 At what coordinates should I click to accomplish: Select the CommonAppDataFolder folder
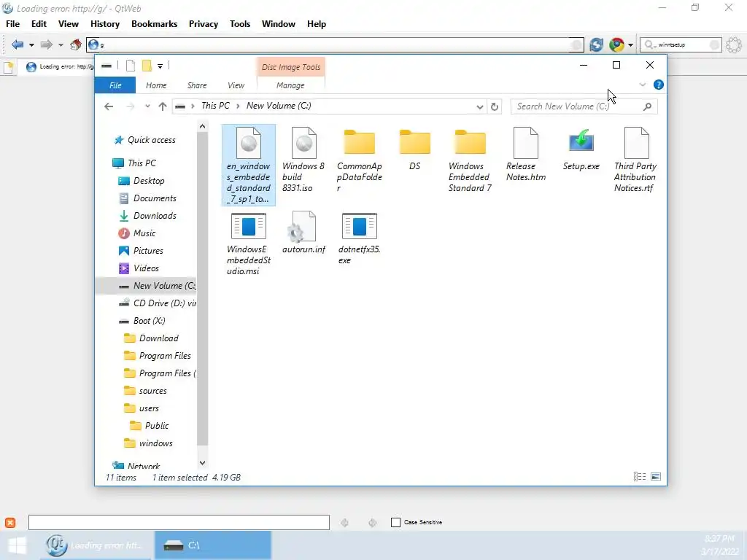[359, 160]
